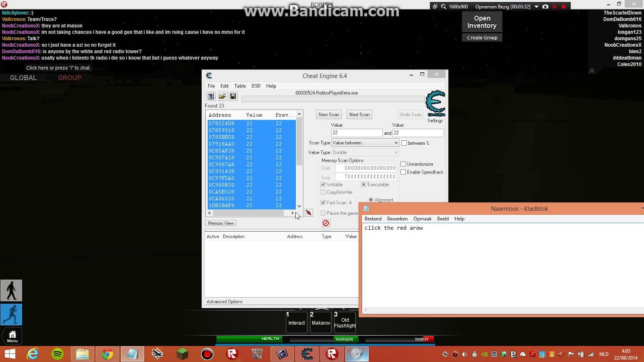This screenshot has height=362, width=644.
Task: Click the Cheat Engine title bar gear icon
Action: 209,76
